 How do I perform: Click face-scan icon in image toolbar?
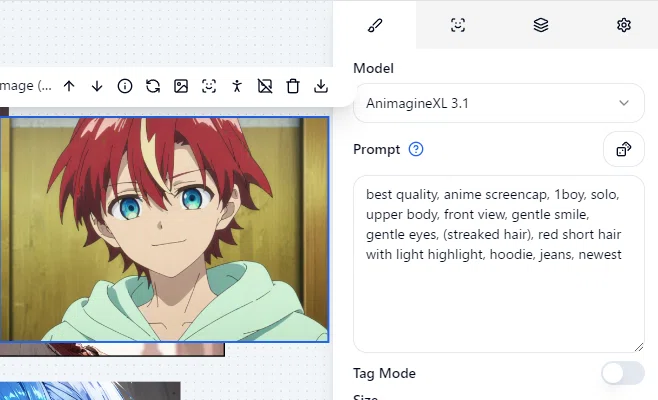(209, 86)
